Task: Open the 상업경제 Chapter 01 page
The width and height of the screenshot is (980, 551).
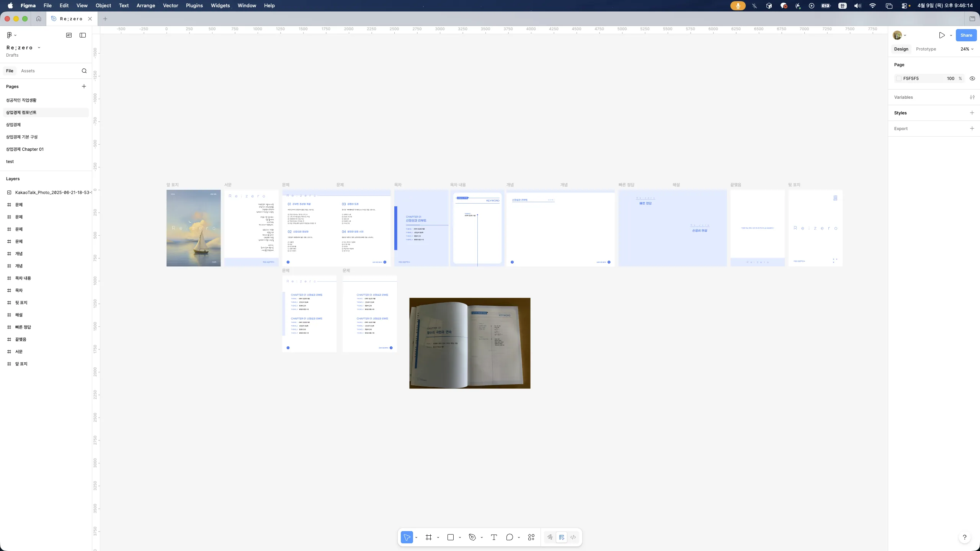Action: [25, 149]
